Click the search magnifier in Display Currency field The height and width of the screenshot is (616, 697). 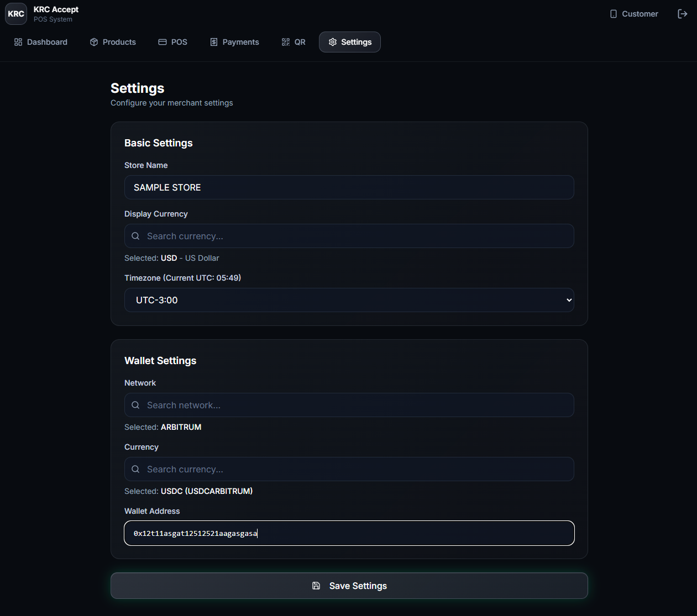(135, 236)
